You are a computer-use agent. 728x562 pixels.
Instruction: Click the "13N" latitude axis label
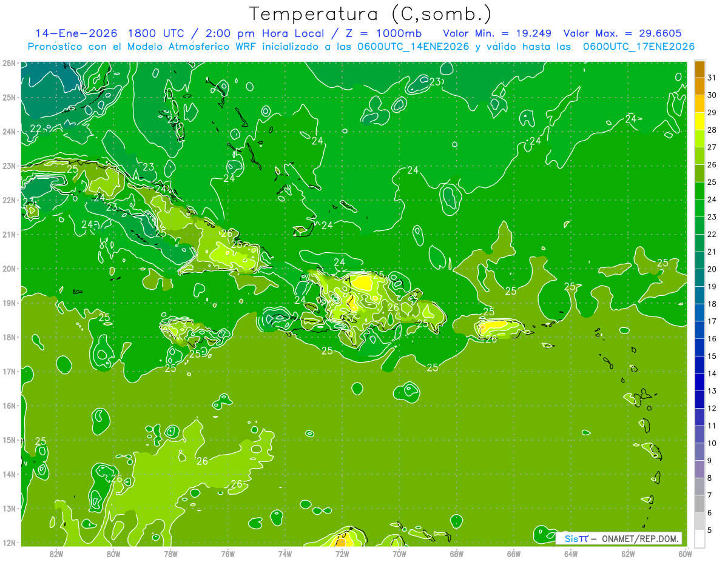click(8, 509)
